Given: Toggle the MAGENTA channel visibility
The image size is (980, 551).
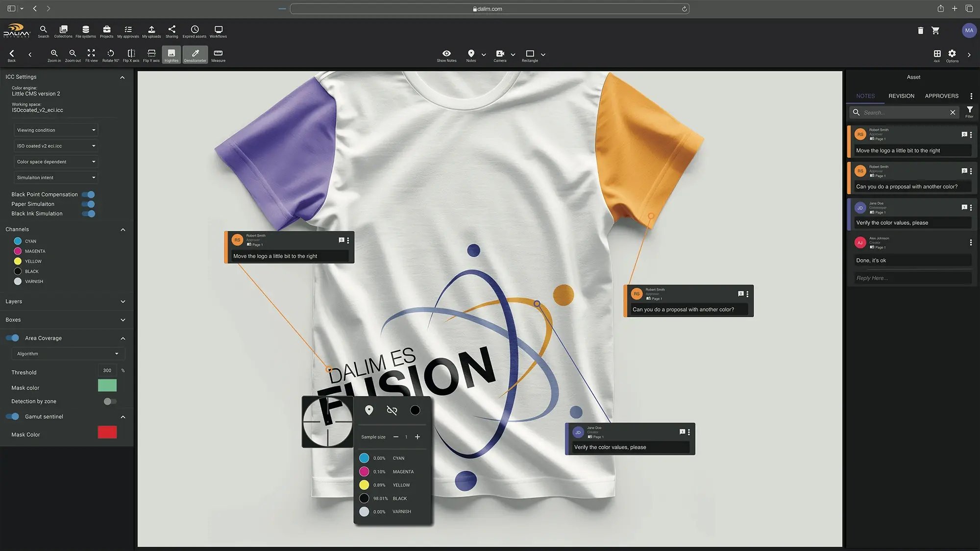Looking at the screenshot, I should tap(18, 251).
